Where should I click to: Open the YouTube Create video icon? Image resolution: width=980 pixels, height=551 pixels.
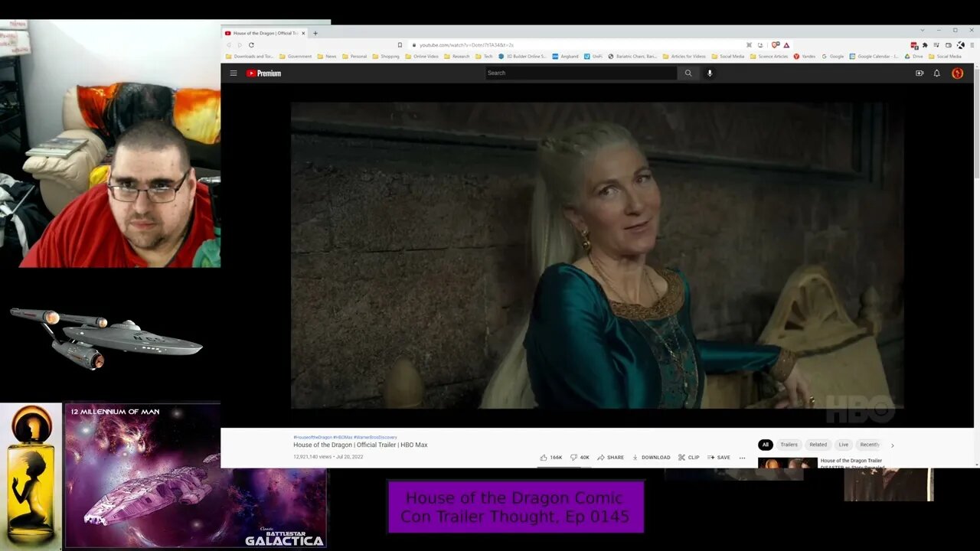coord(920,73)
